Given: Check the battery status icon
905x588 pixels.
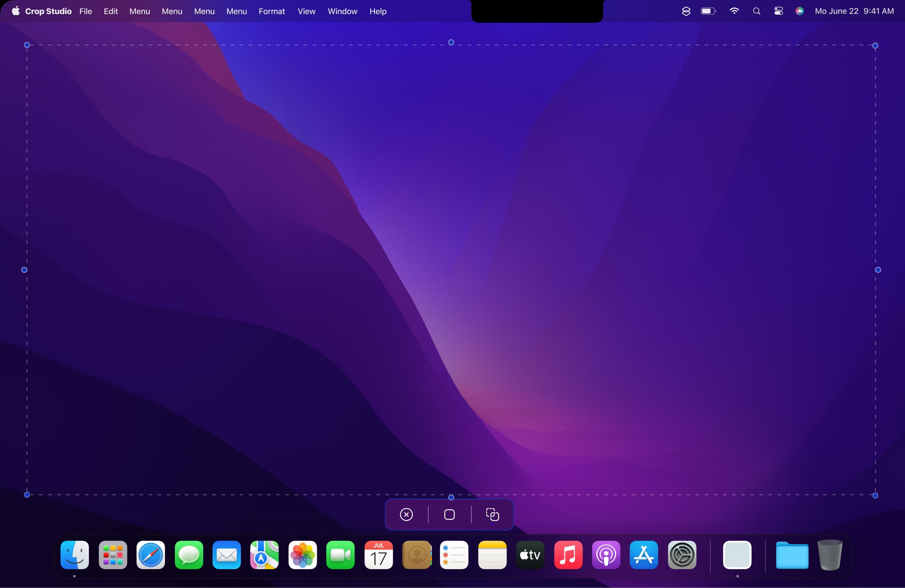Looking at the screenshot, I should 708,11.
